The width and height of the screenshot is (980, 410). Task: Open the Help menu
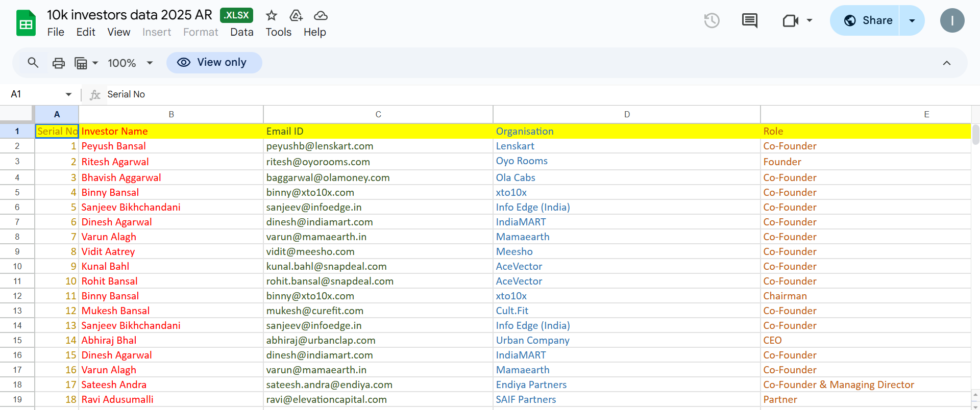(x=315, y=32)
